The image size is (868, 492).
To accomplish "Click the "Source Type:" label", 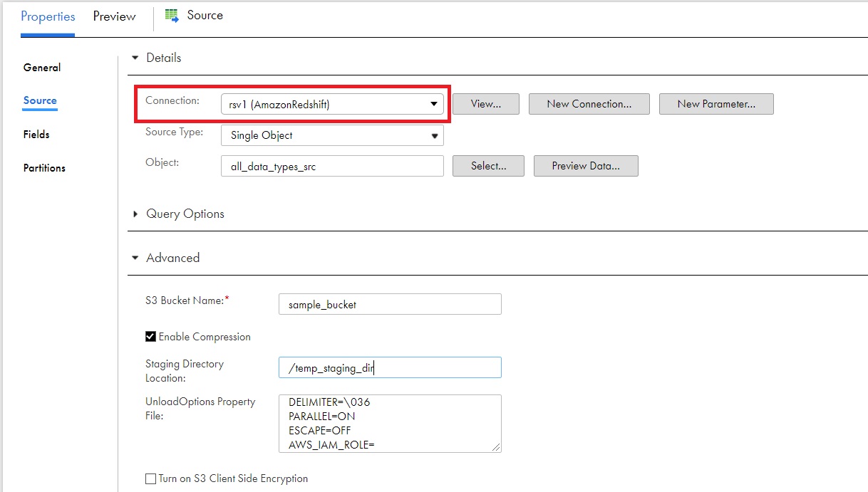I will pos(175,132).
